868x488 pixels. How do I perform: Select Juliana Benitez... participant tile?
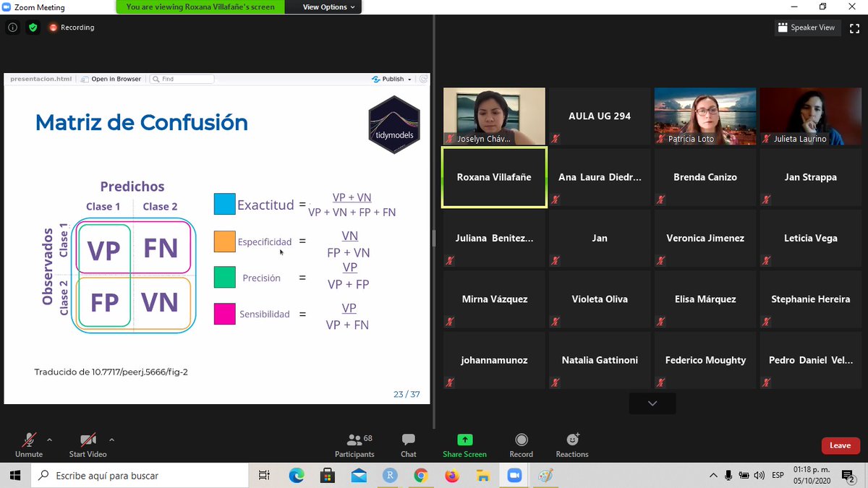pyautogui.click(x=494, y=238)
